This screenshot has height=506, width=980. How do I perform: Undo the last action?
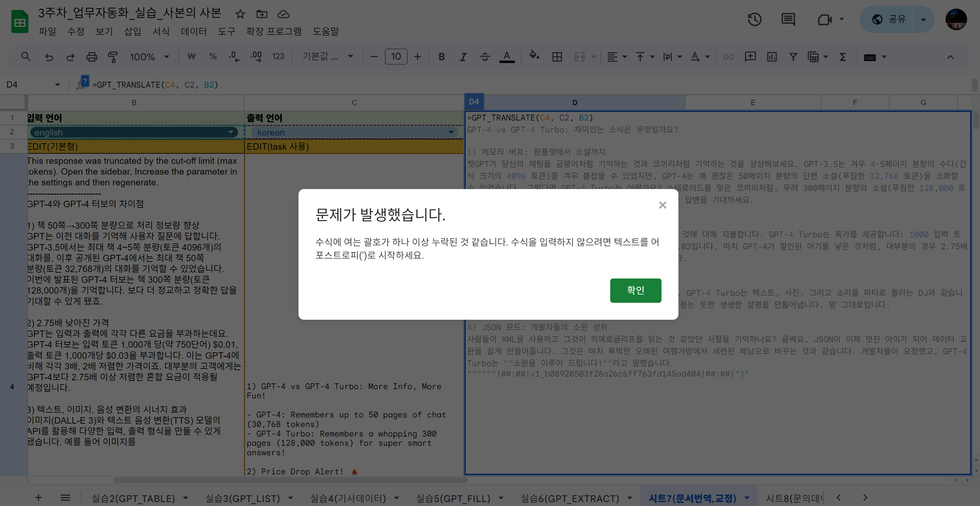[x=49, y=57]
